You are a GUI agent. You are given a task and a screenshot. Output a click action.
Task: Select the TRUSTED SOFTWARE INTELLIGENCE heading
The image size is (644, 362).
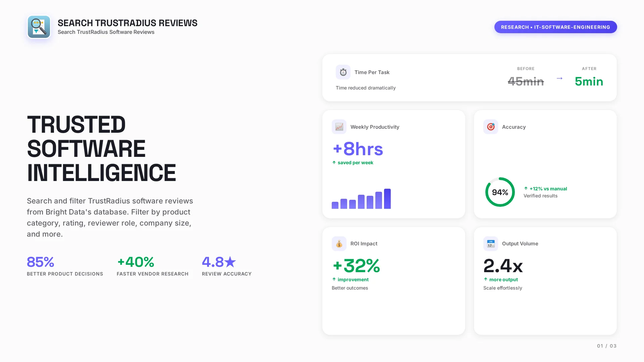[x=101, y=148]
